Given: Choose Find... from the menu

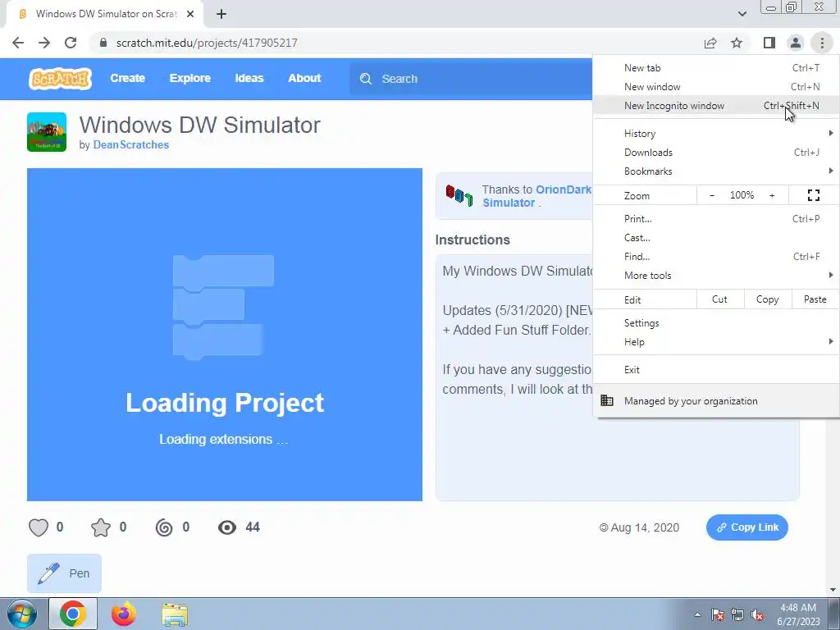Looking at the screenshot, I should [x=716, y=257].
